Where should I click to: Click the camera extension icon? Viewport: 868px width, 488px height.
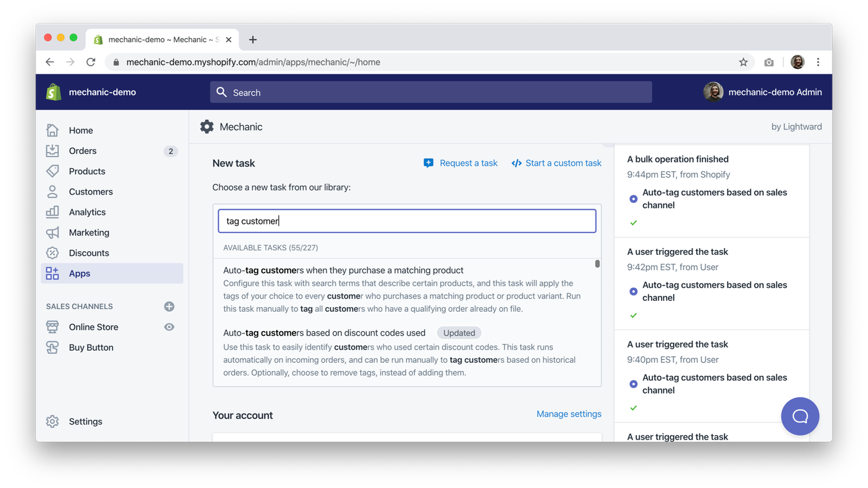click(x=769, y=62)
